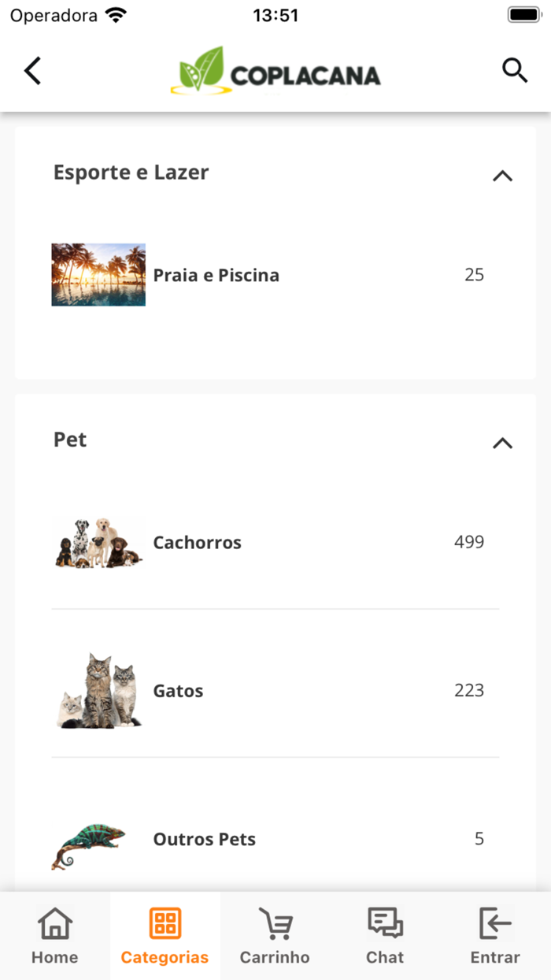
Task: Tap the back arrow icon
Action: click(x=32, y=71)
